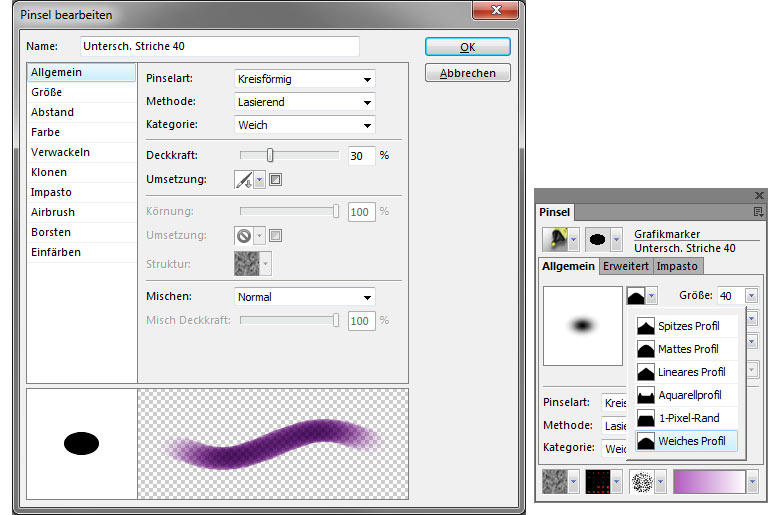Image resolution: width=780 pixels, height=515 pixels.
Task: Select Klonen in the category list
Action: pos(81,172)
